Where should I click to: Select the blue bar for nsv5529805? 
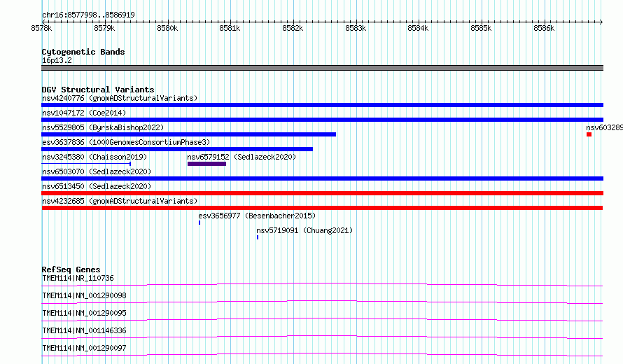point(189,134)
